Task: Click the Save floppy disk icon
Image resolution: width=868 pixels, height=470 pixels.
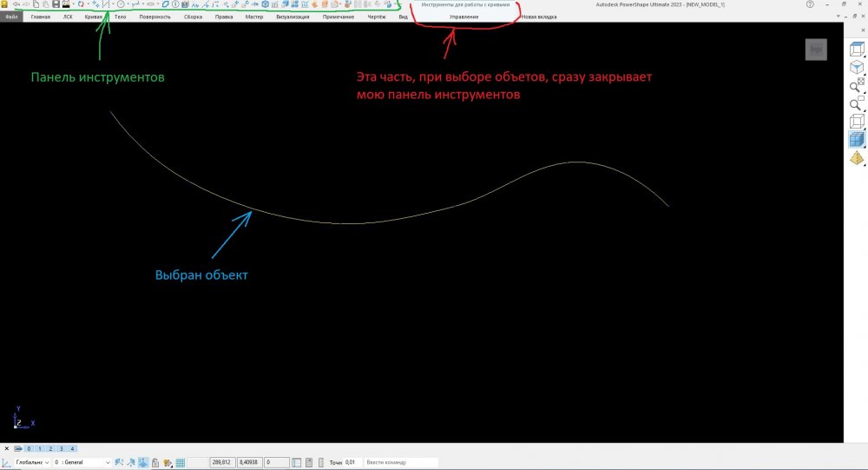Action: click(55, 5)
